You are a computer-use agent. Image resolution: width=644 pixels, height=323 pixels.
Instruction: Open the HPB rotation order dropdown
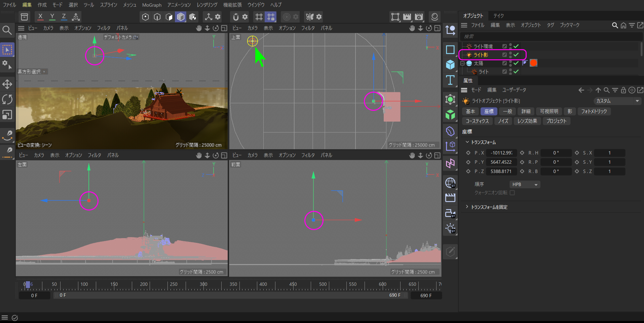(x=525, y=185)
